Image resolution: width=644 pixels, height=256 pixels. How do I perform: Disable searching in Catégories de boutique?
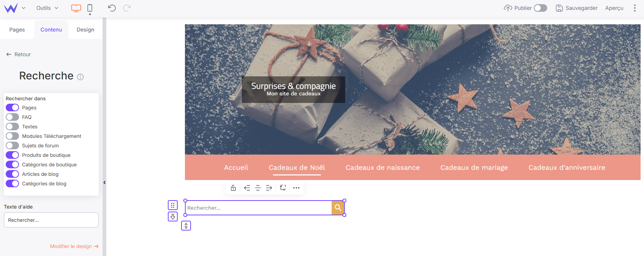tap(12, 164)
